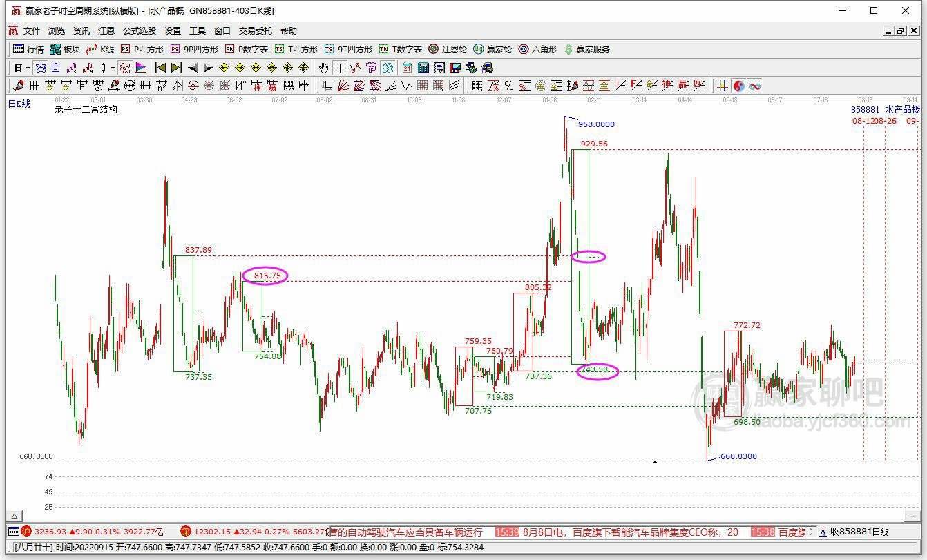The image size is (927, 560).
Task: Click the black left arrow icon
Action: click(193, 68)
